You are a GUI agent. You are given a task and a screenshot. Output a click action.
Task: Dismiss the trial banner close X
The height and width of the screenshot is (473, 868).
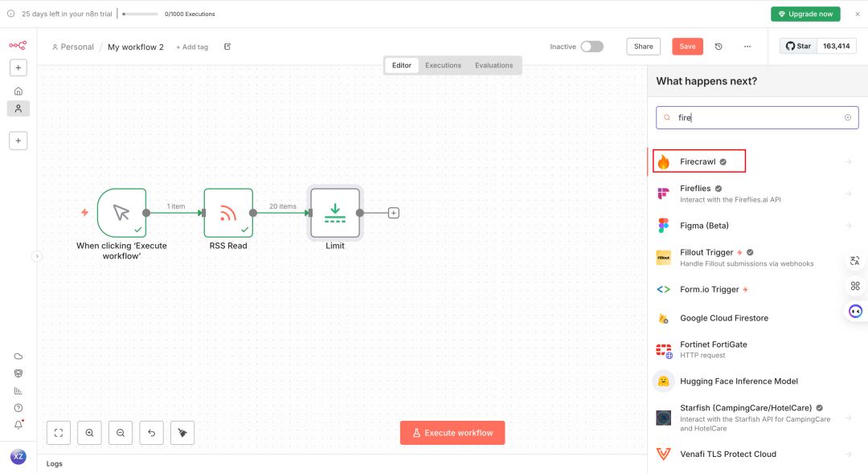tap(858, 14)
